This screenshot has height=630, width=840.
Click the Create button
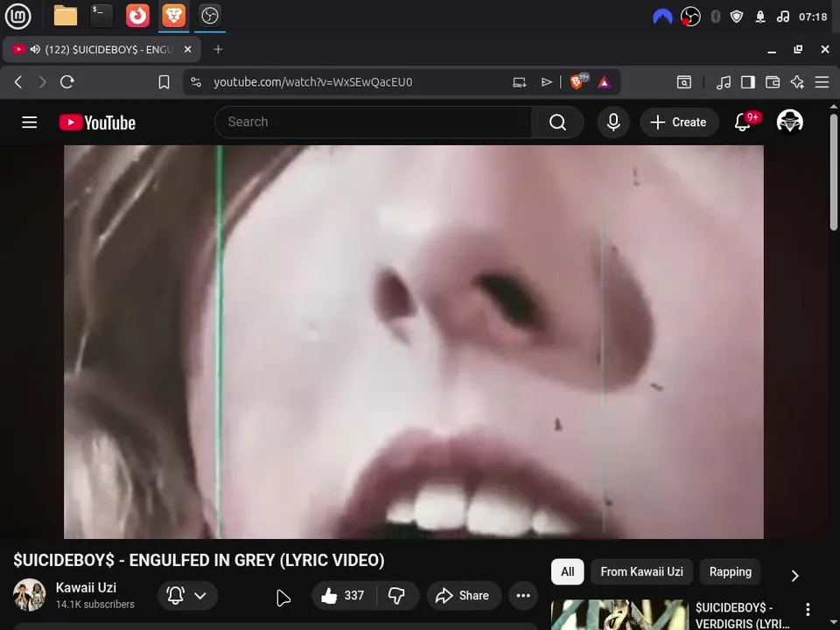[x=679, y=122]
